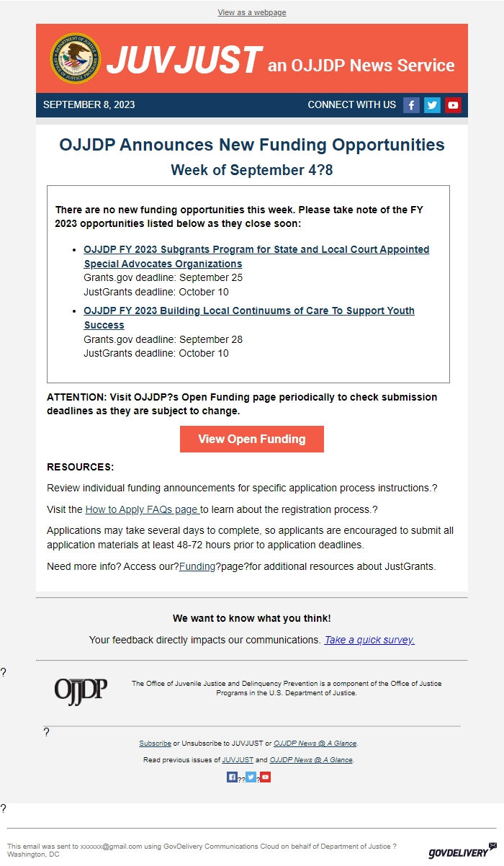Read previous issues of JUVJUST
The width and height of the screenshot is (504, 866).
(238, 759)
